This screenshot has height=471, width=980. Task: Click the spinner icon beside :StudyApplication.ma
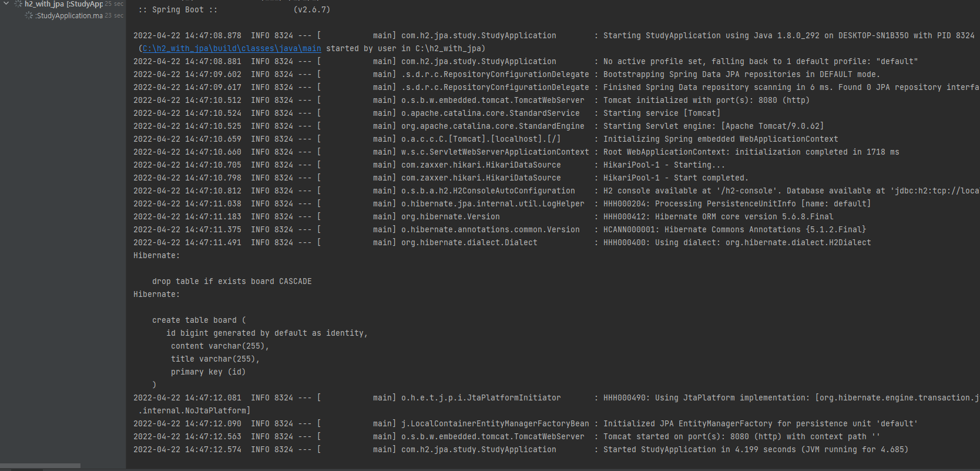click(29, 15)
